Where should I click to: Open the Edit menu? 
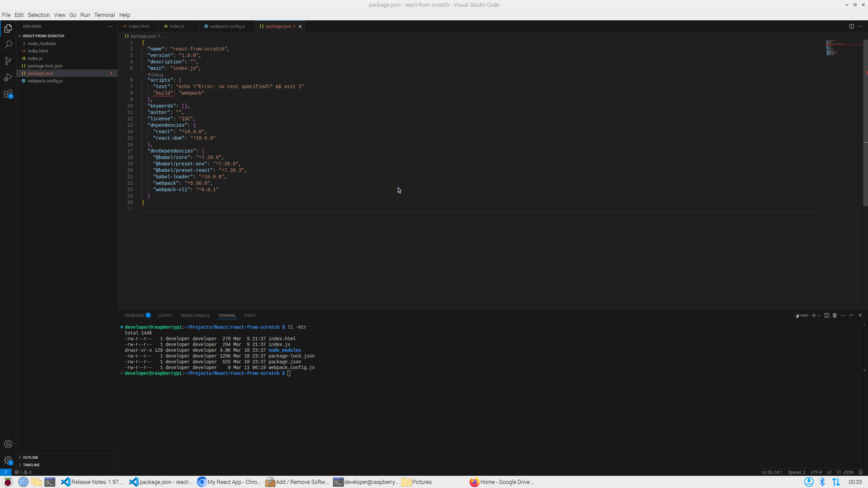(x=19, y=15)
